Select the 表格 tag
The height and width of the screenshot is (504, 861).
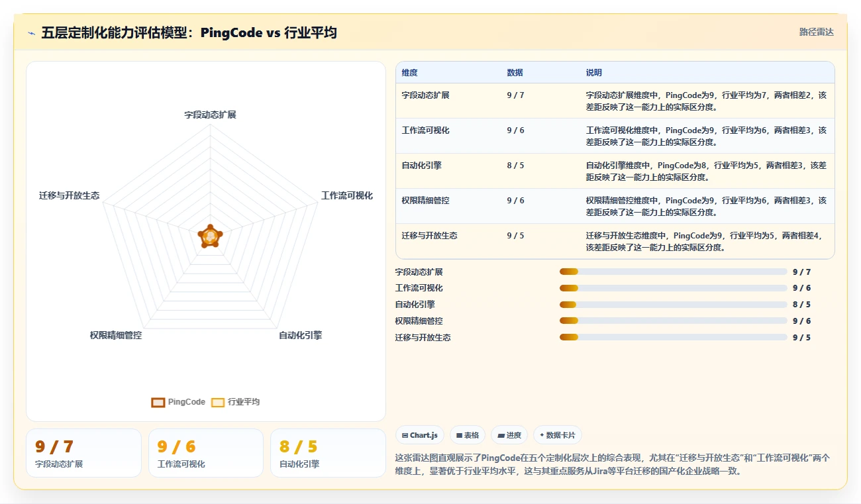tap(468, 435)
